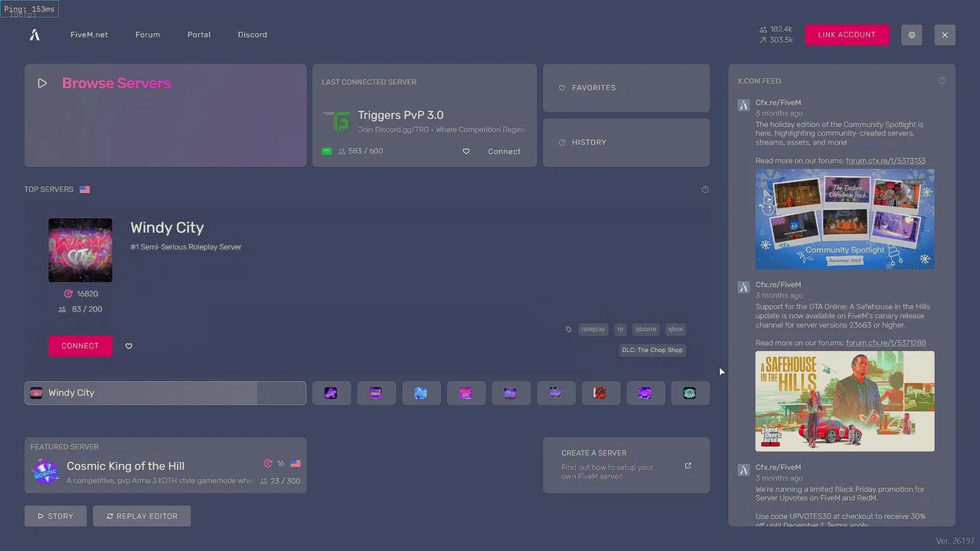Click the Cfx.re/FiveM avatar on holiday post

[743, 106]
